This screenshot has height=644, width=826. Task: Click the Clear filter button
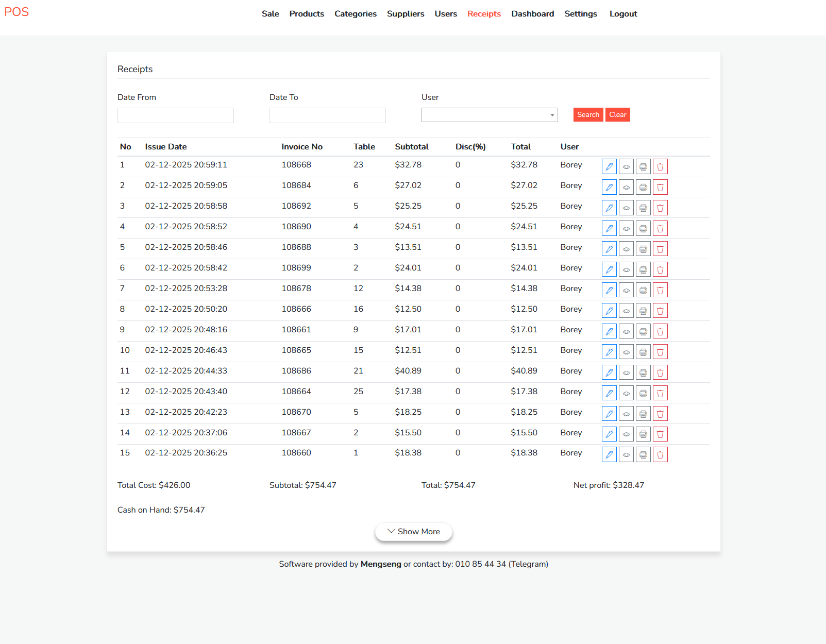[x=617, y=114]
